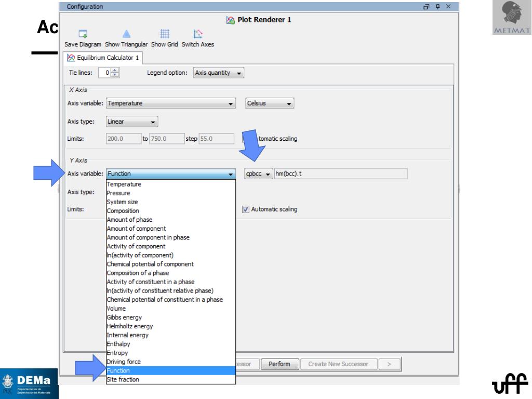Collapse the Y Axis variable Function dropdown
The image size is (532, 399).
pyautogui.click(x=170, y=174)
